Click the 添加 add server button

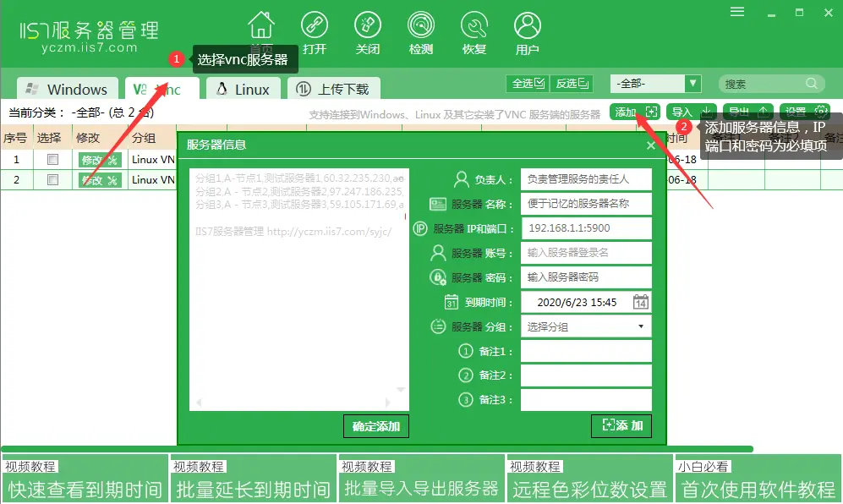pos(635,112)
